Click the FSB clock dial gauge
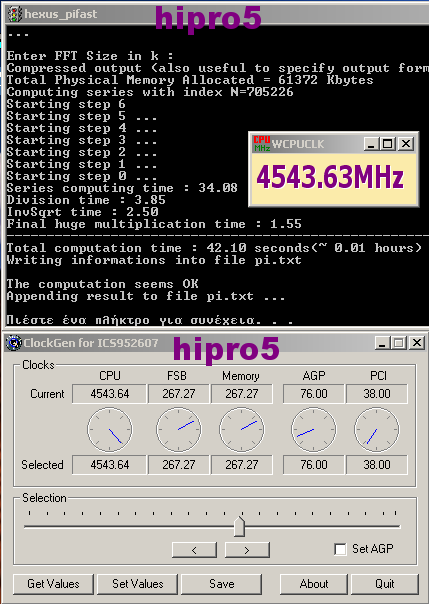This screenshot has width=429, height=604. point(179,430)
